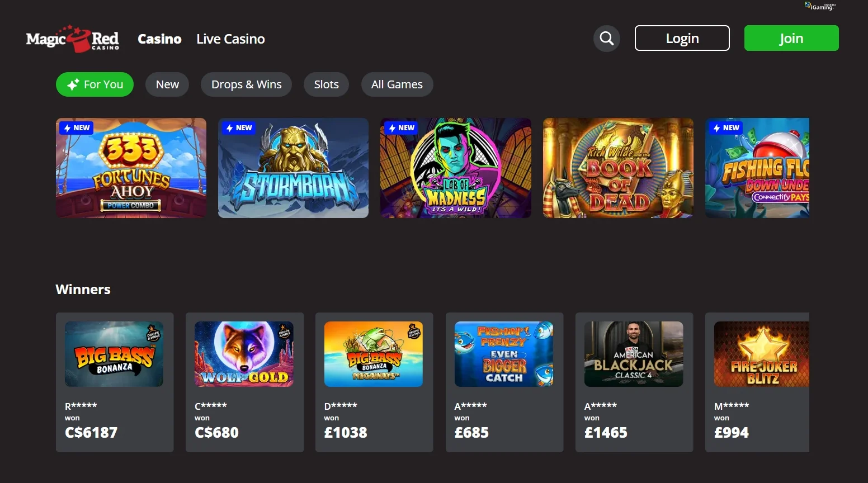Launch the Stormborn game tile
This screenshot has width=868, height=483.
(x=293, y=168)
